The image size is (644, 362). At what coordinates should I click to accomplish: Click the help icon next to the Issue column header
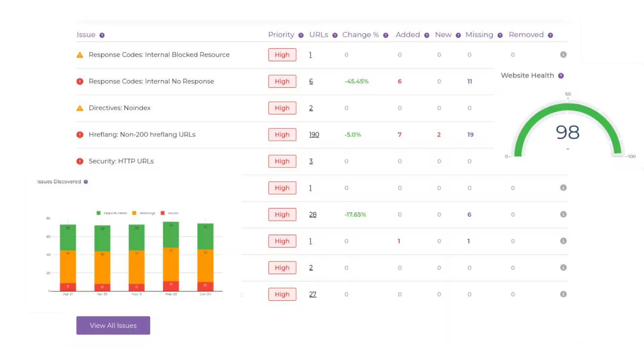102,35
